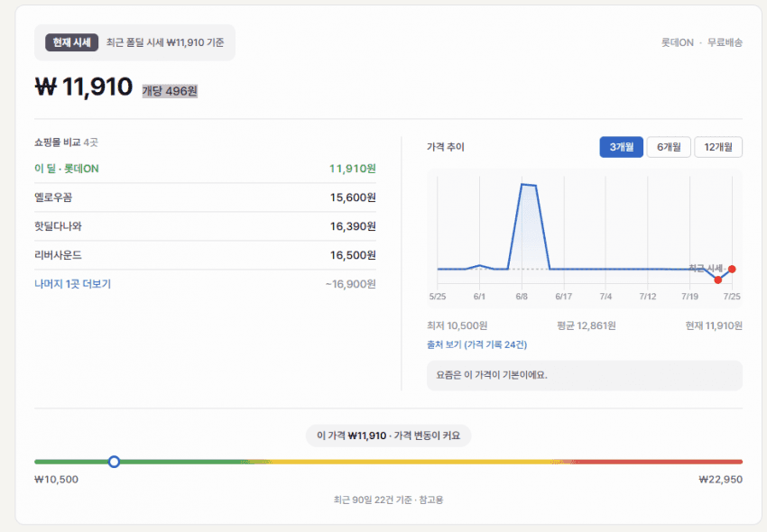Click the latest red chart data point
This screenshot has height=532, width=767.
(732, 269)
